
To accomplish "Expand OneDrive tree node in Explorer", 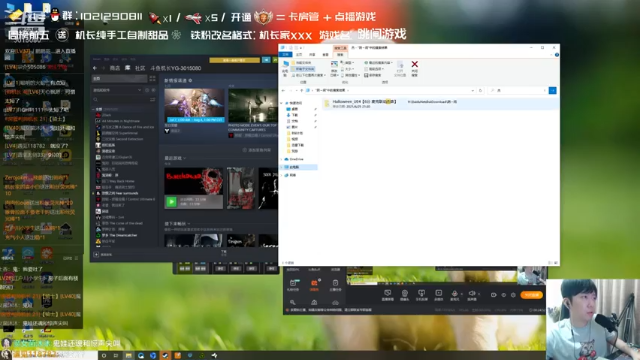I will pos(282,159).
